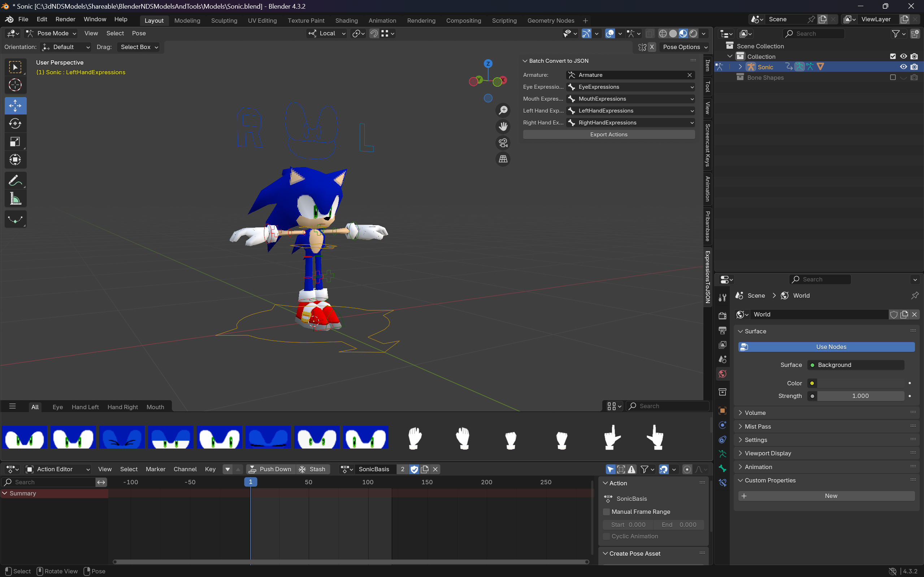Click the World Color swatch
Screen dimensions: 924x577
pos(860,383)
